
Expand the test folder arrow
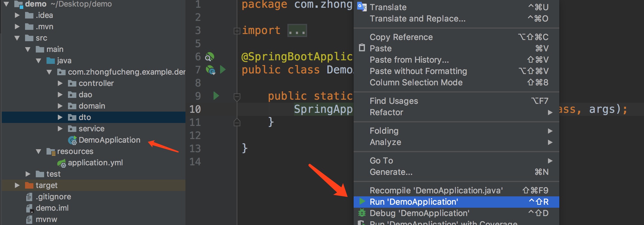coord(28,174)
